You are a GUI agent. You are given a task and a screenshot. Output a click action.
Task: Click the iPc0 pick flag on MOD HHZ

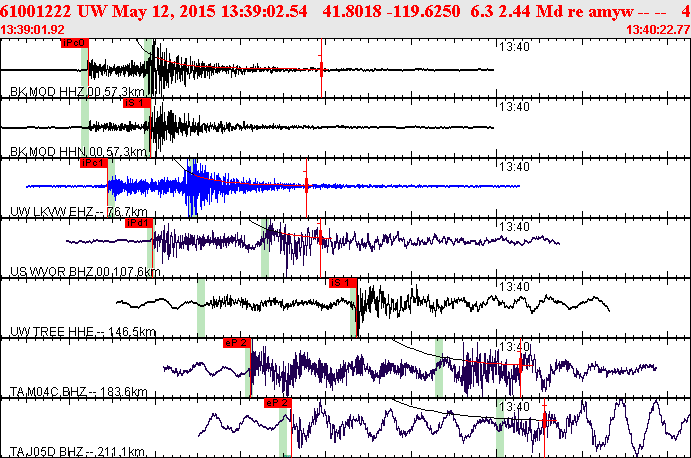coord(75,43)
